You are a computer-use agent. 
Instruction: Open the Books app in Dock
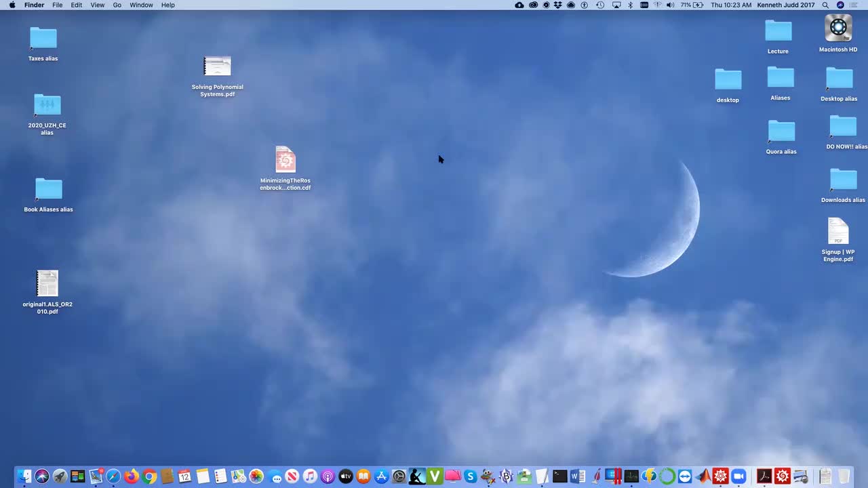(x=363, y=476)
